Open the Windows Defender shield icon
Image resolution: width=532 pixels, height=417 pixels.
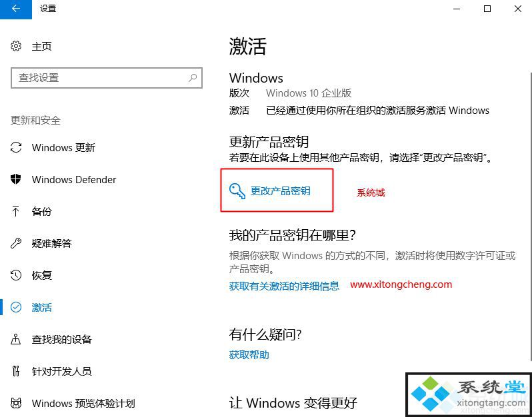click(15, 179)
